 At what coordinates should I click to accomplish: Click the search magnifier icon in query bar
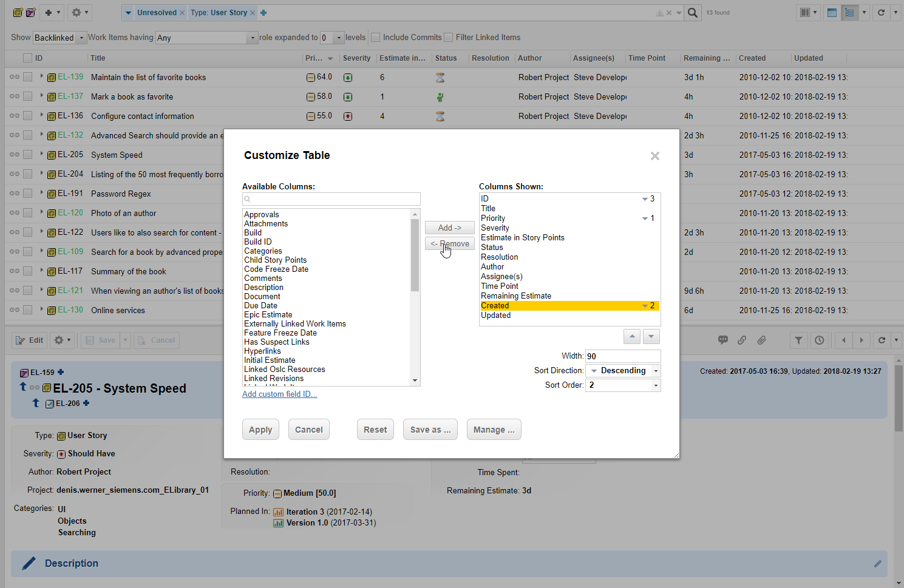(x=693, y=13)
